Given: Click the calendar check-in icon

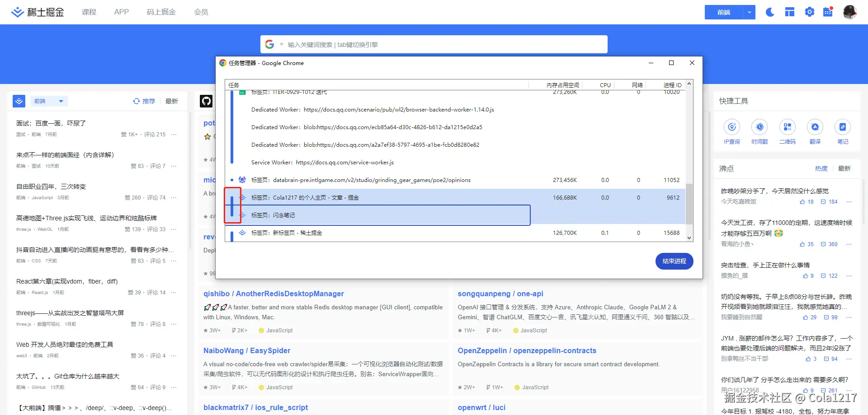Looking at the screenshot, I should [x=828, y=12].
